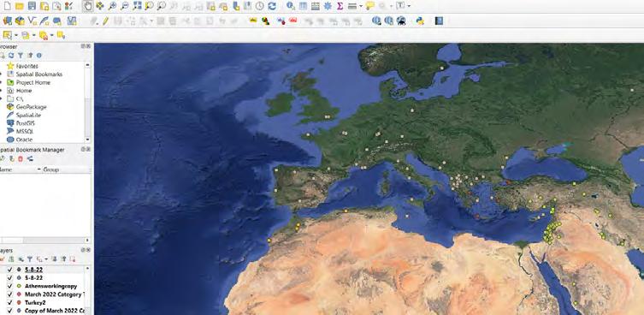The width and height of the screenshot is (644, 315).
Task: Expand the Project Home tree node
Action: click(x=2, y=82)
